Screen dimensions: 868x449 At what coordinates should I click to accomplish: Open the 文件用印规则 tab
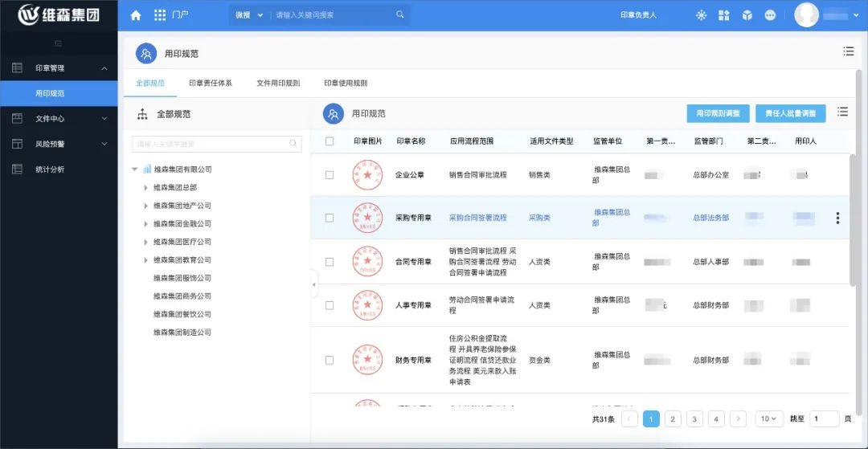coord(278,83)
